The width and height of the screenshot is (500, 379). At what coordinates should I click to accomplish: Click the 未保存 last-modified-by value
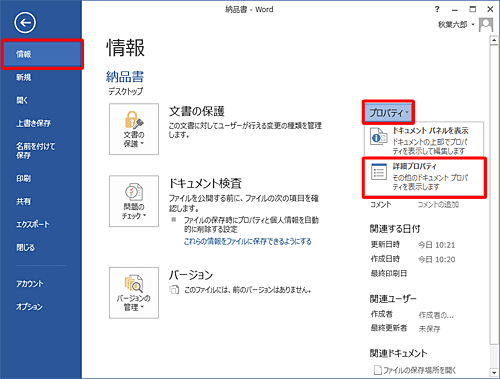coord(430,329)
